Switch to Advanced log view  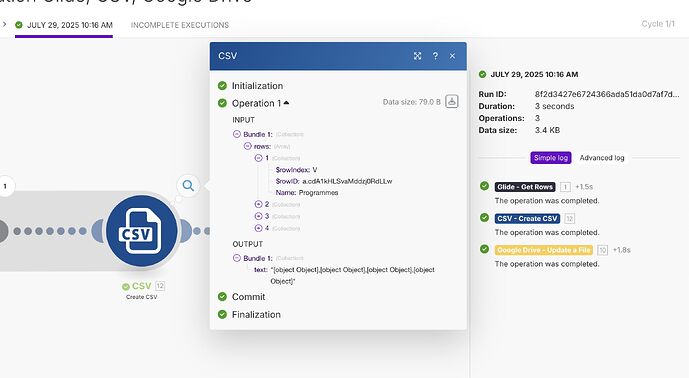[602, 158]
